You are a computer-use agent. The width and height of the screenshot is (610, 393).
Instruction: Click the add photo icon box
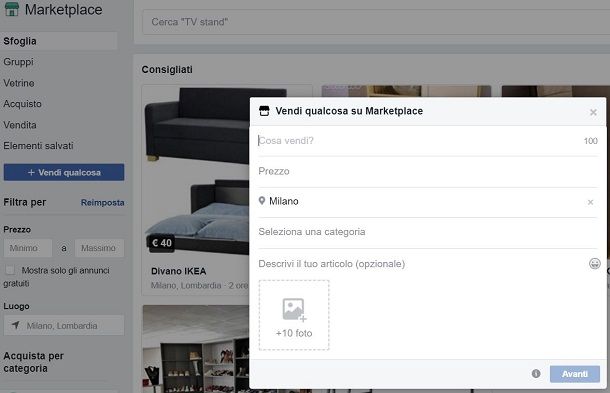click(294, 315)
